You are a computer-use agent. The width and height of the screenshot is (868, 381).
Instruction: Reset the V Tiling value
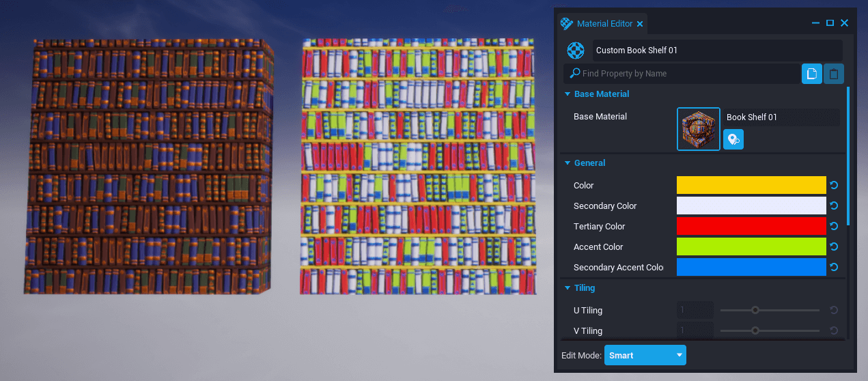pos(834,330)
